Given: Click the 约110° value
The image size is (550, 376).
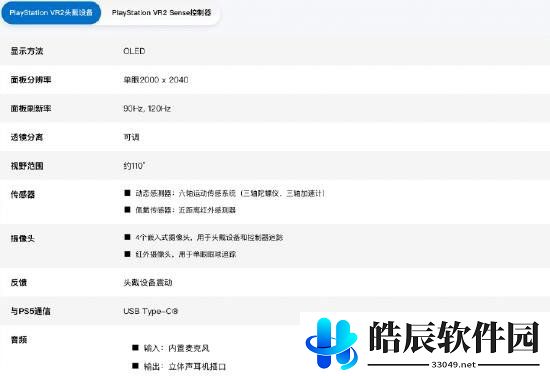Looking at the screenshot, I should click(x=134, y=166).
